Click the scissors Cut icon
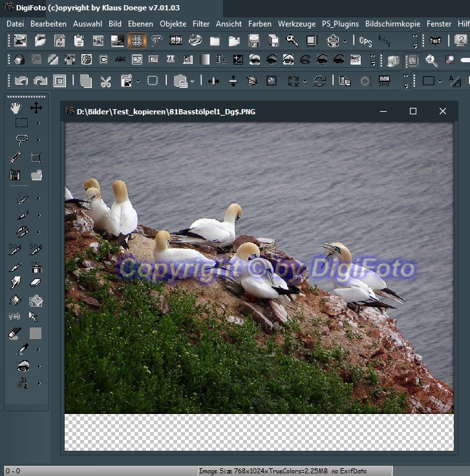The image size is (470, 476). click(106, 81)
